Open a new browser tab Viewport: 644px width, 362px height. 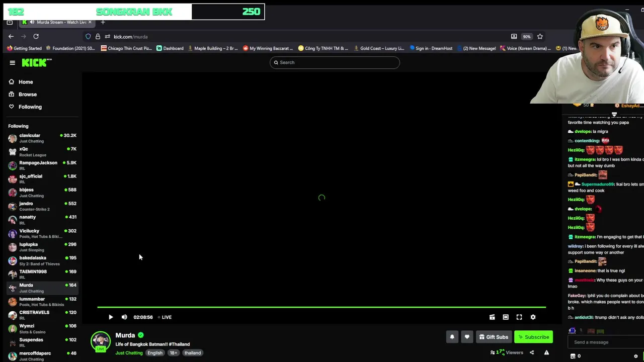click(103, 22)
